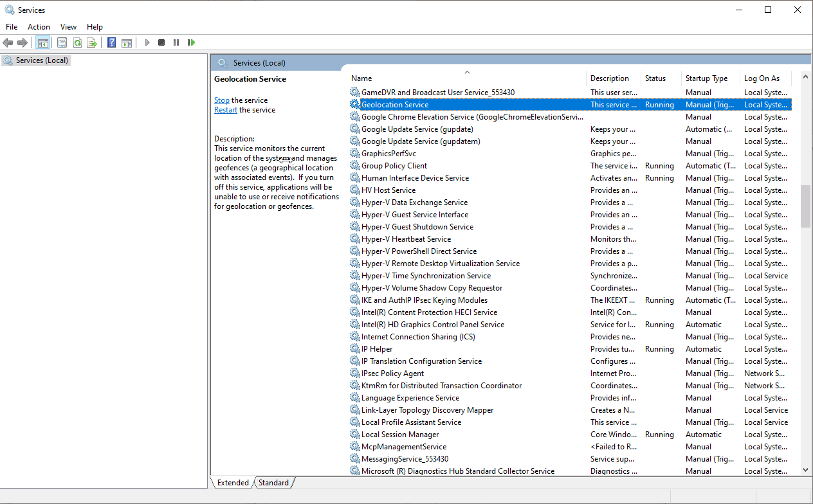Screen dimensions: 813x504
Task: Toggle Show/Hide Console Tree icon
Action: pyautogui.click(x=43, y=43)
